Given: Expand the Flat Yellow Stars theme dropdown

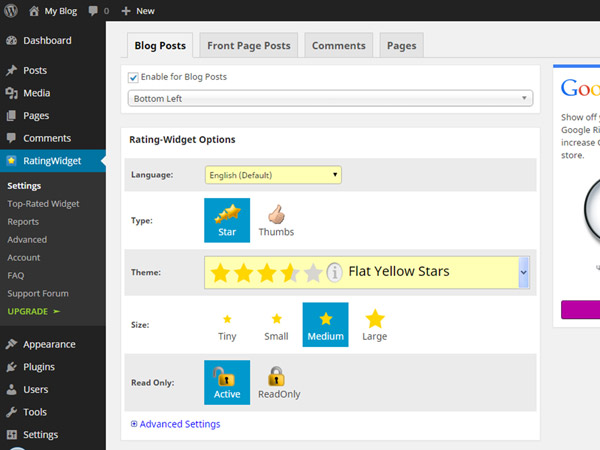Looking at the screenshot, I should coord(523,272).
